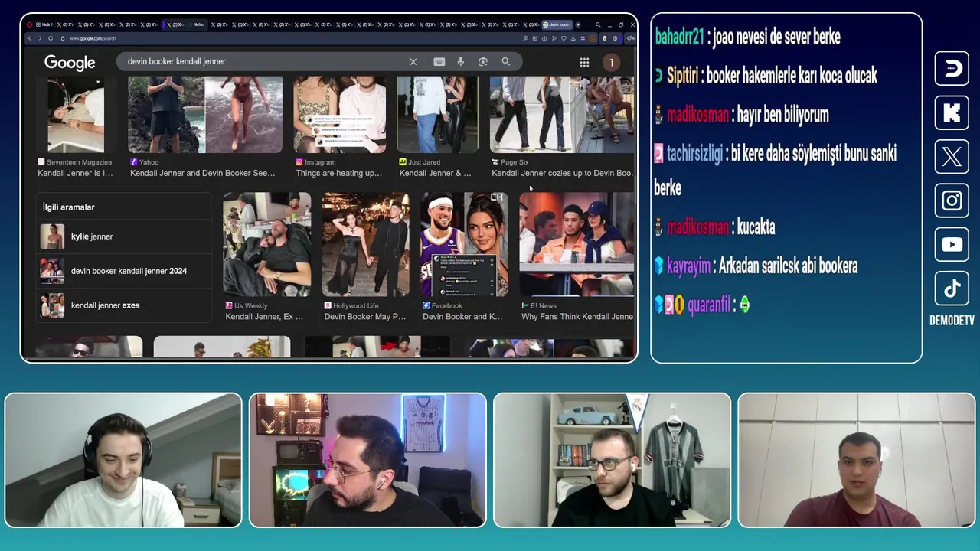Open the Instagram image result thumbnail
Viewport: 980px width, 551px height.
340,115
